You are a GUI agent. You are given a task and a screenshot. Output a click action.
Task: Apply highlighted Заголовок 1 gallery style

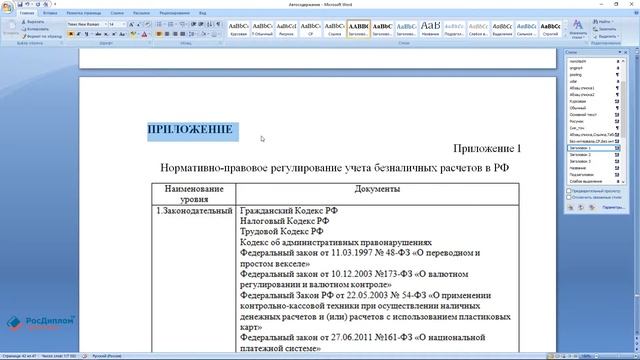click(x=358, y=29)
